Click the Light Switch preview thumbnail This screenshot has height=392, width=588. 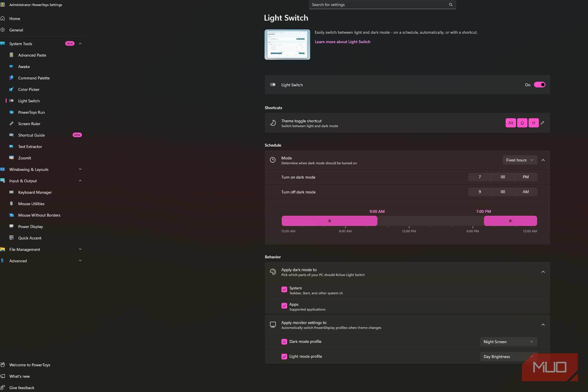287,45
